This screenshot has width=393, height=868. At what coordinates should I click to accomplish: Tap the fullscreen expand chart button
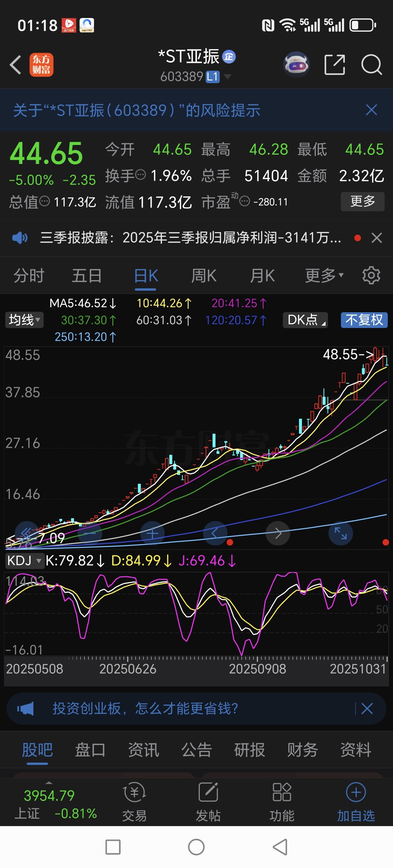pyautogui.click(x=340, y=533)
